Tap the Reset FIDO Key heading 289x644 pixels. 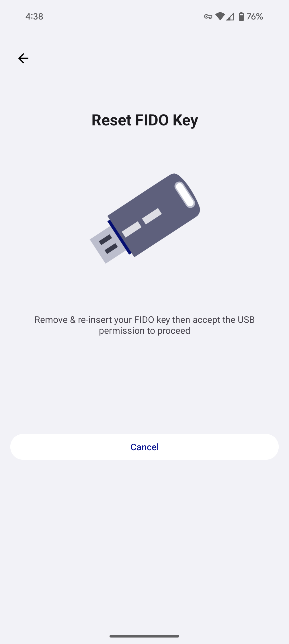(x=144, y=120)
